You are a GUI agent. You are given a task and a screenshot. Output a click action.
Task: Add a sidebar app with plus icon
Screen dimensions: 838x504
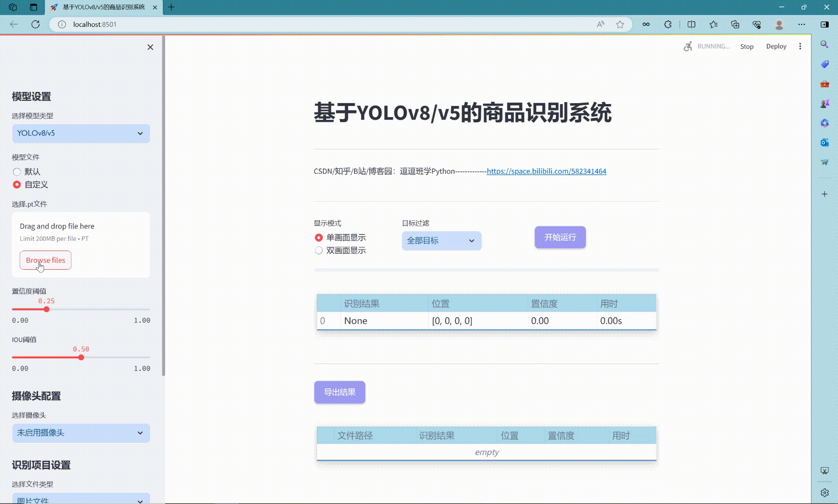(824, 194)
